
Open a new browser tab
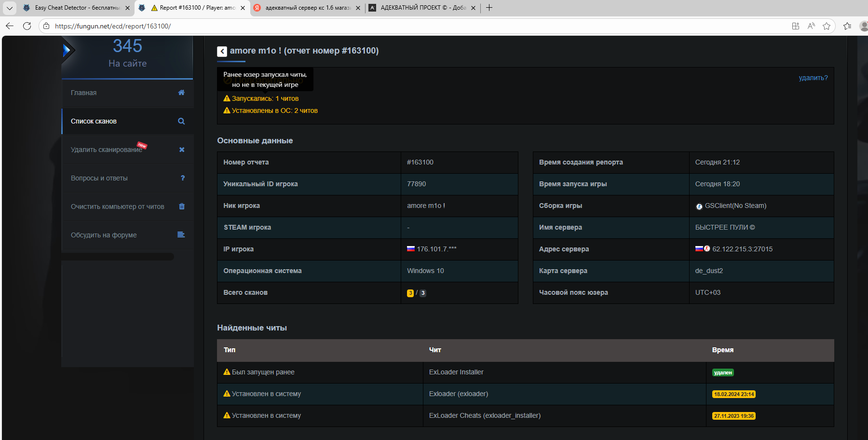pos(489,8)
